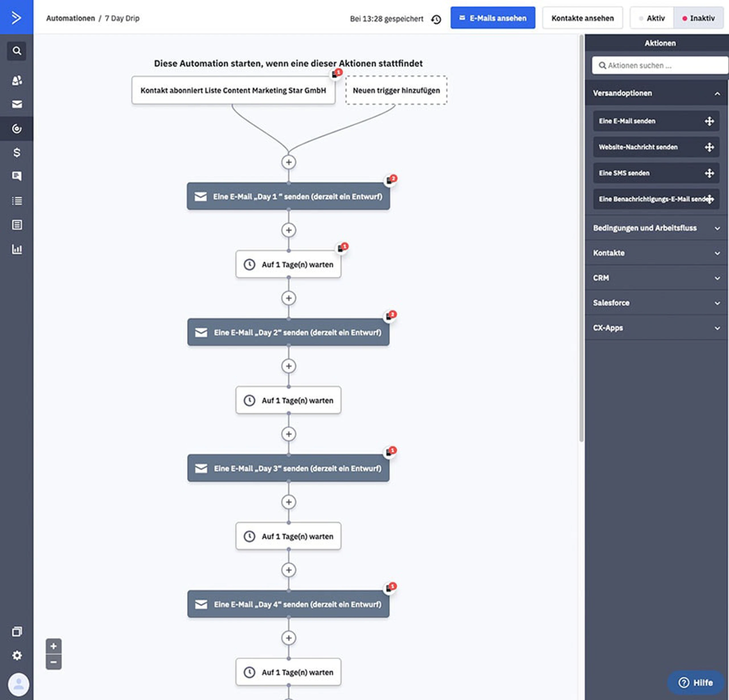This screenshot has width=729, height=700.
Task: Open Deals dollar icon in sidebar
Action: [17, 152]
